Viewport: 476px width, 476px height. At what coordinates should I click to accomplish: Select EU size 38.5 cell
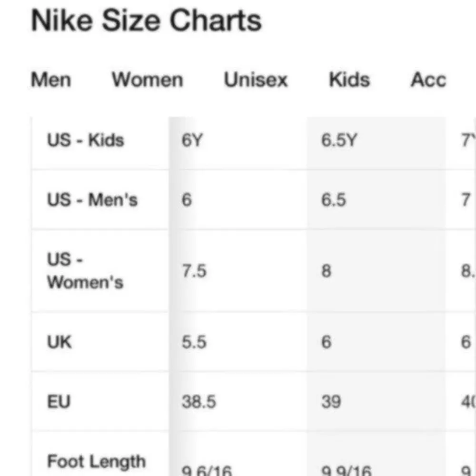pos(199,402)
